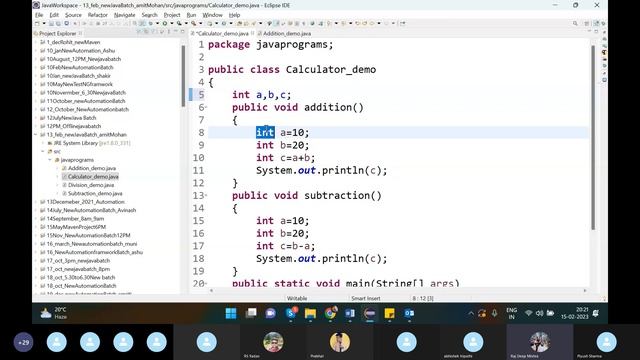Viewport: 640px width, 360px height.
Task: Switch to Calculator_demo.java editor tab
Action: (x=222, y=33)
